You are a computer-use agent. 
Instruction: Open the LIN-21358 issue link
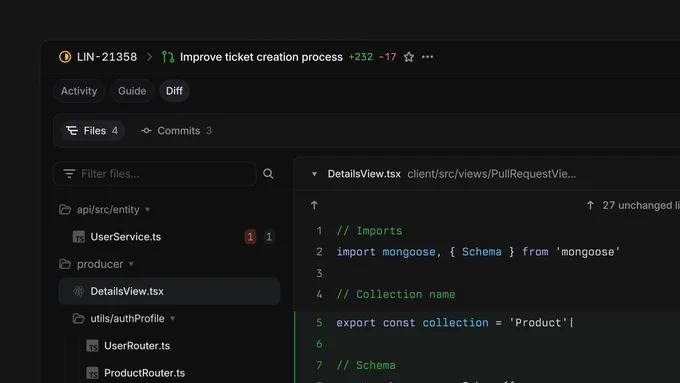(x=107, y=57)
